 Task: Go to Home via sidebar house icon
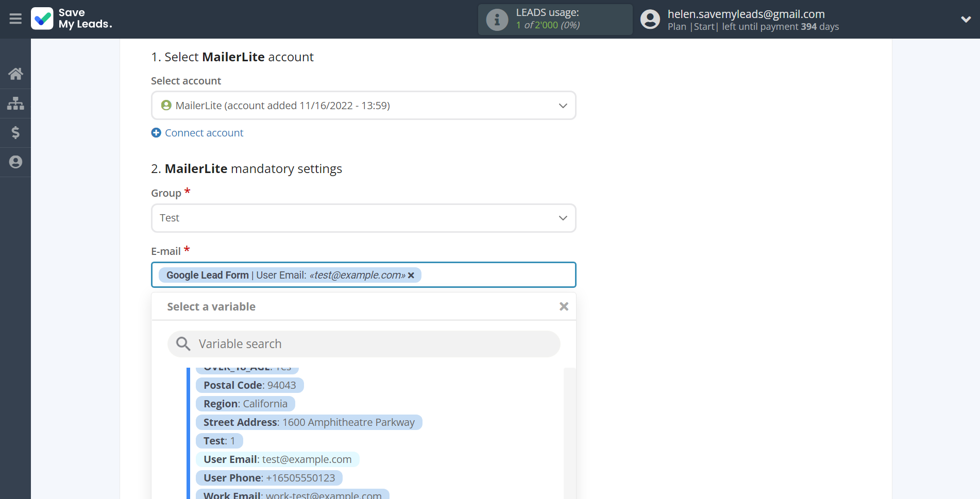click(x=15, y=74)
